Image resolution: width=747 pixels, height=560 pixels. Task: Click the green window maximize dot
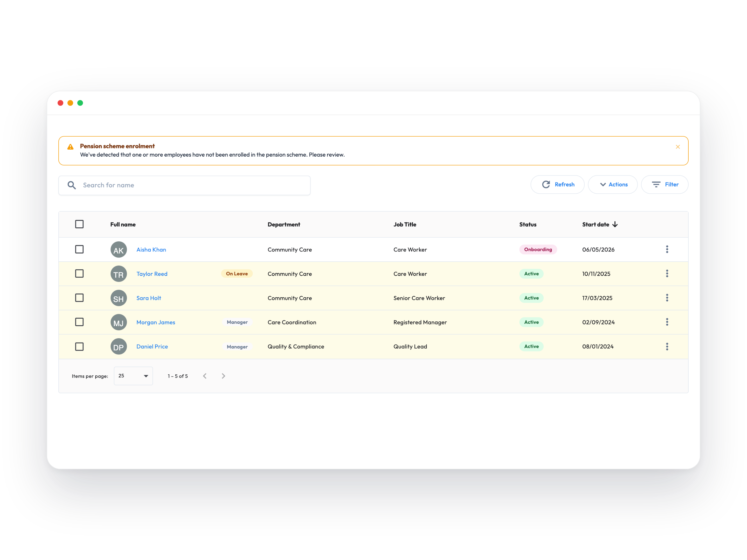click(x=80, y=103)
